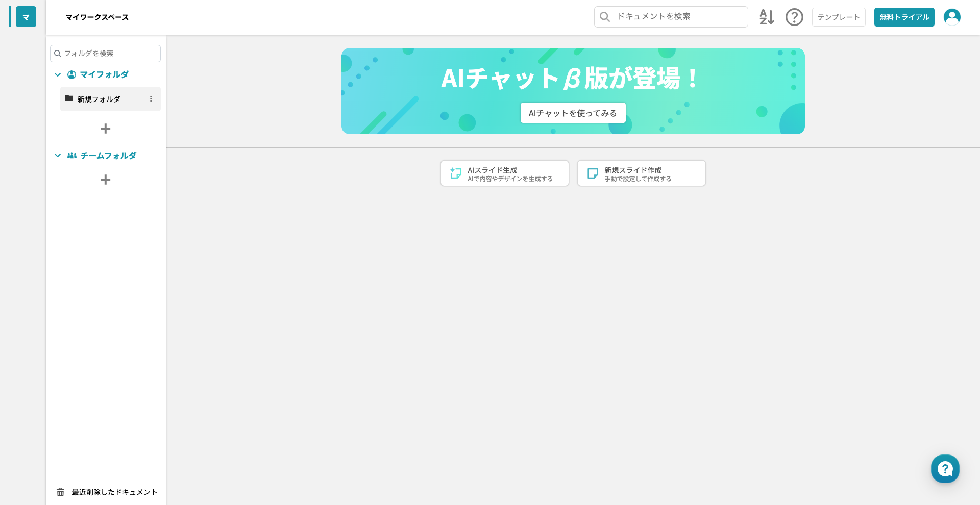This screenshot has width=980, height=505.
Task: Click the テンプレート button
Action: tap(839, 17)
